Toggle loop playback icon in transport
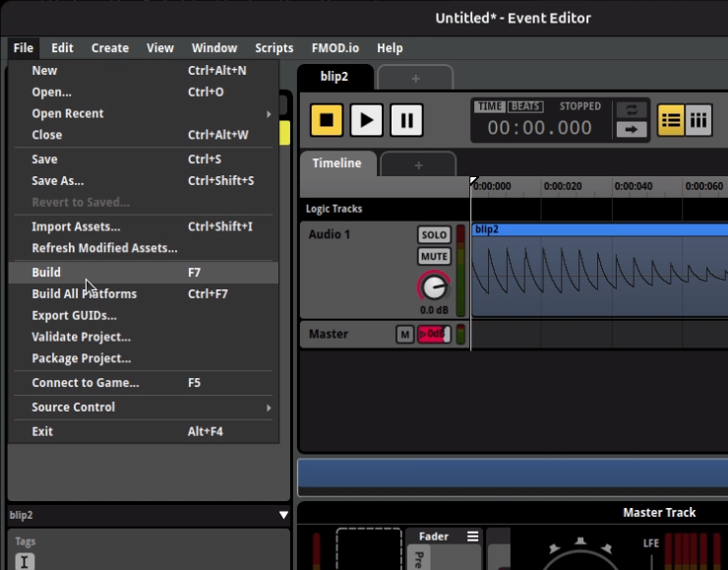This screenshot has height=570, width=728. coord(632,110)
